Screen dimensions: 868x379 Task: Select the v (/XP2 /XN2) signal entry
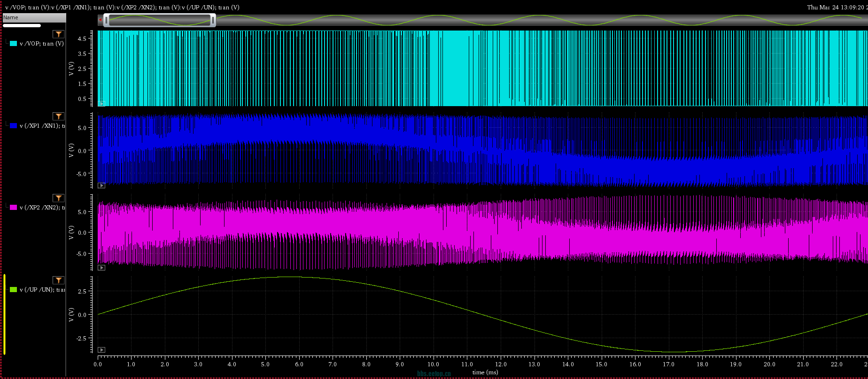[42, 208]
